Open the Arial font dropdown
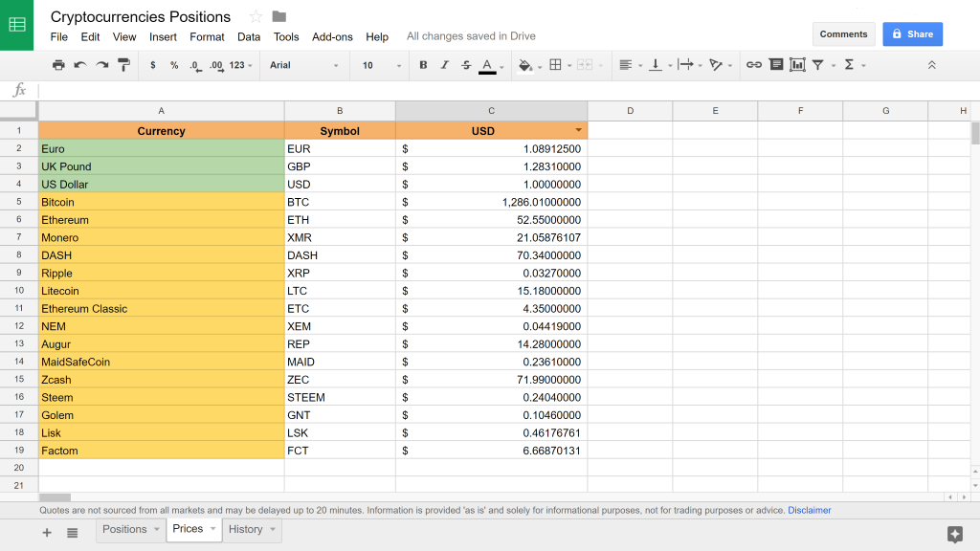 304,65
